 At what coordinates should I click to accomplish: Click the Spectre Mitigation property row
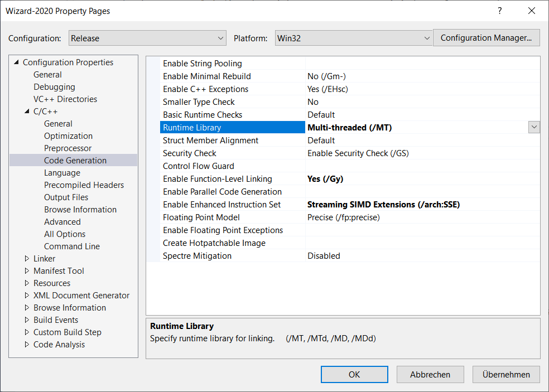pyautogui.click(x=197, y=256)
